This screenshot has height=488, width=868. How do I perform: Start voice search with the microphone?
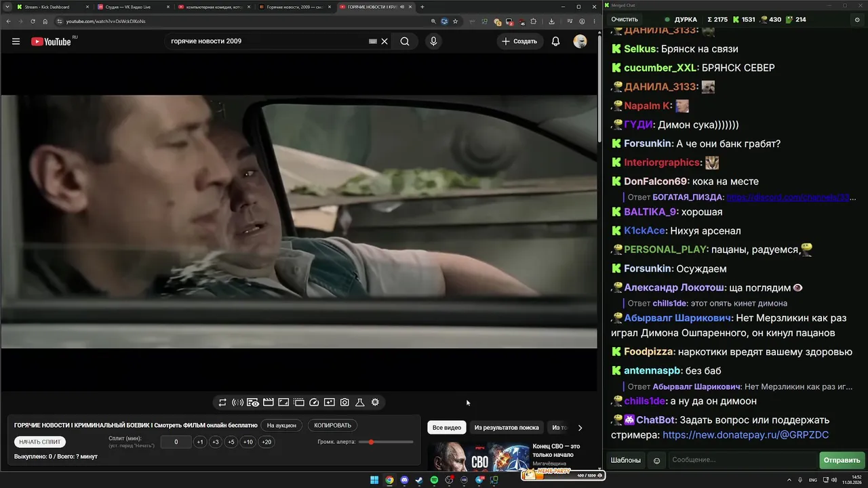[x=433, y=41]
